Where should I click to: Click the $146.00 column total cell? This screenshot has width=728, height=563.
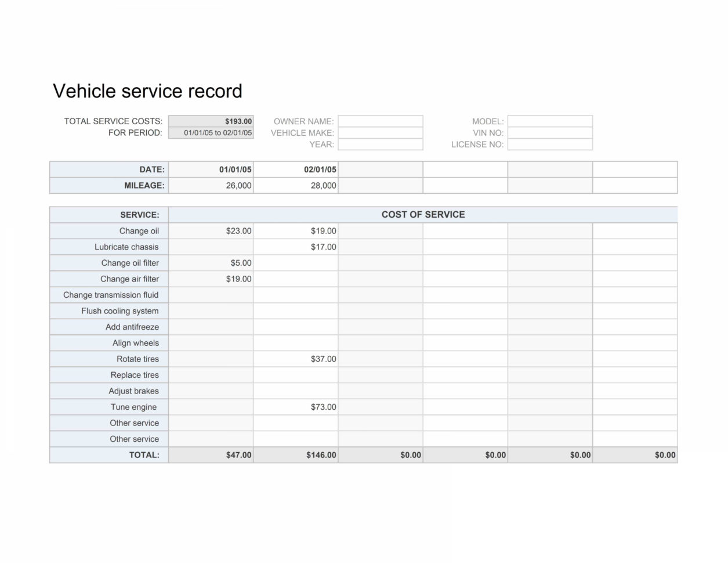[x=295, y=455]
